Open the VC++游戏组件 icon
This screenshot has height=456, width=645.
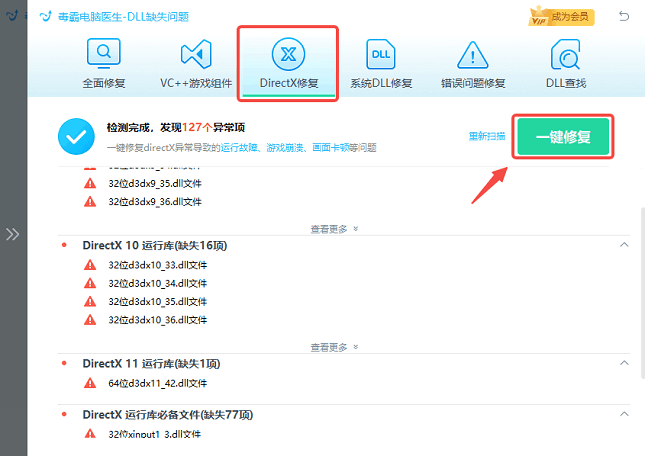click(196, 54)
